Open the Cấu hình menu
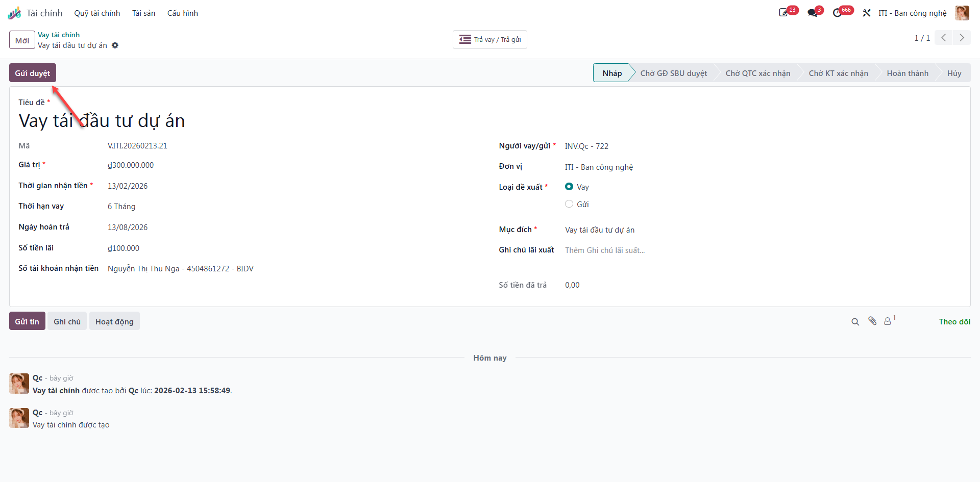 tap(183, 13)
